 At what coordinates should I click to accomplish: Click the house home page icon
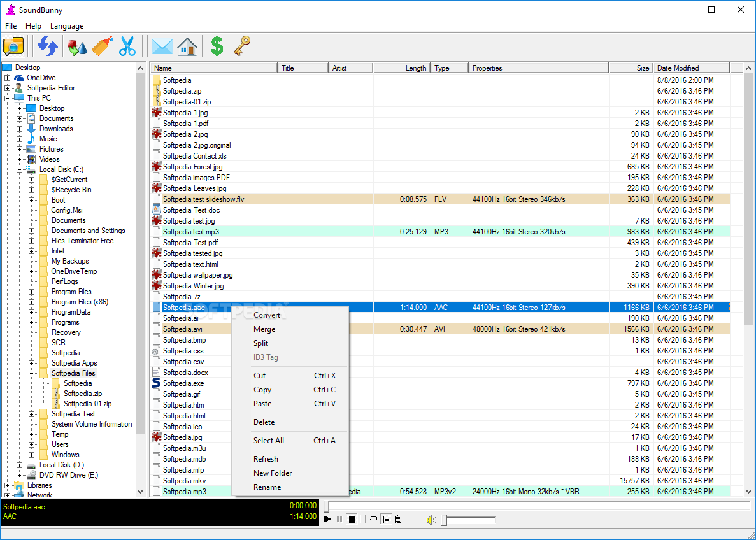click(x=187, y=46)
